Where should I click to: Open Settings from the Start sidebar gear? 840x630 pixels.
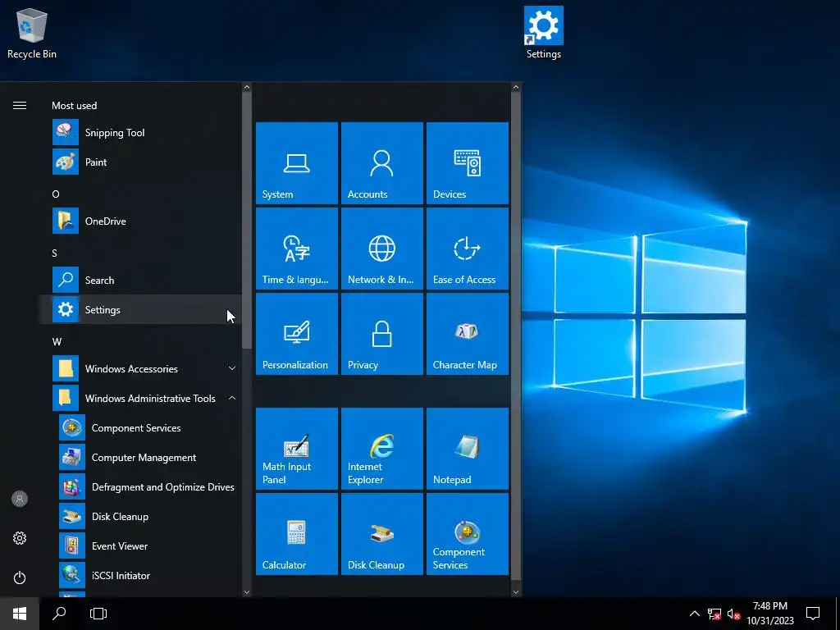(20, 538)
